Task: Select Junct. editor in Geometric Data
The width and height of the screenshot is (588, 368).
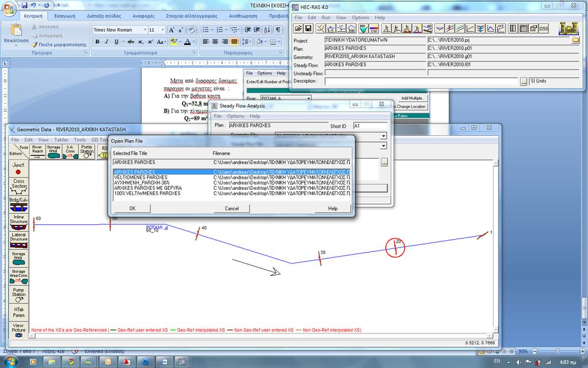Action: pyautogui.click(x=18, y=168)
